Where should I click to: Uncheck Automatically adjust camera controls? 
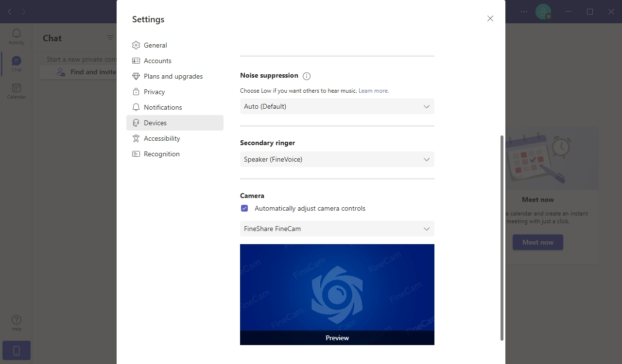(244, 208)
